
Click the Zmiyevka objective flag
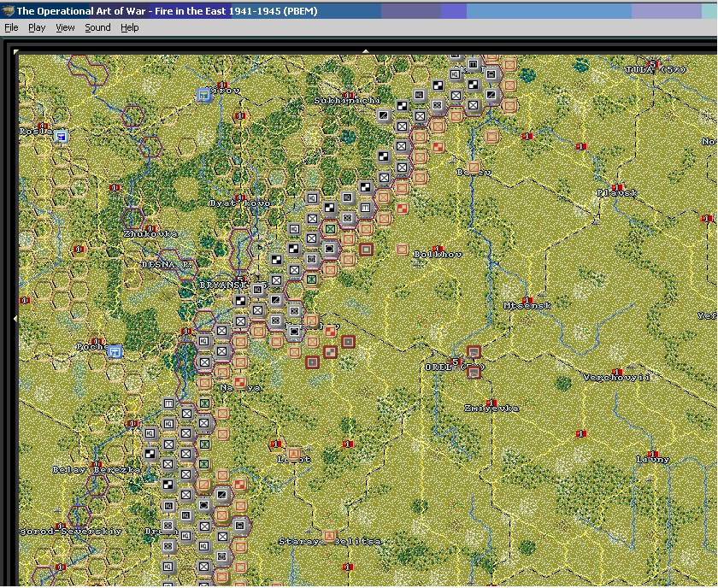[491, 403]
